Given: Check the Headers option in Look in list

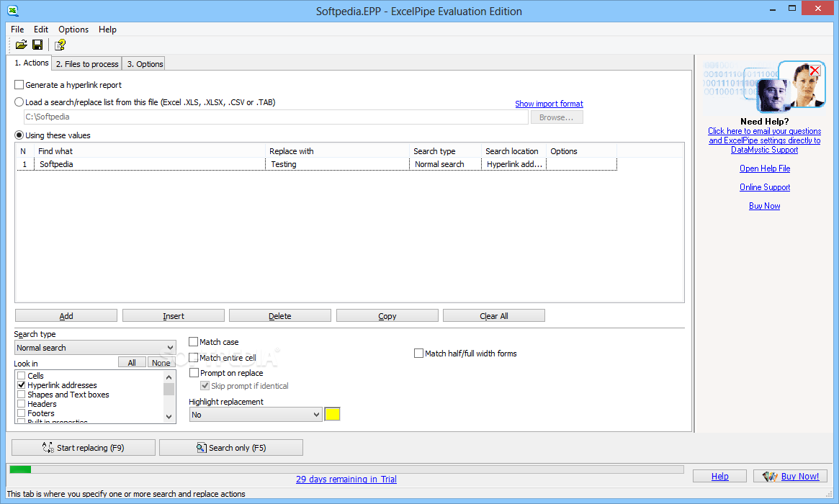Looking at the screenshot, I should point(22,403).
